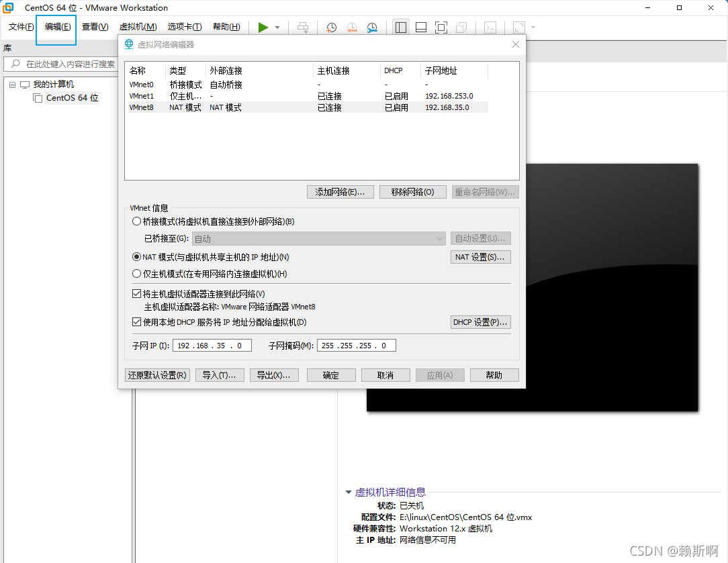
Task: Click the stretch guest display icon
Action: point(518,28)
